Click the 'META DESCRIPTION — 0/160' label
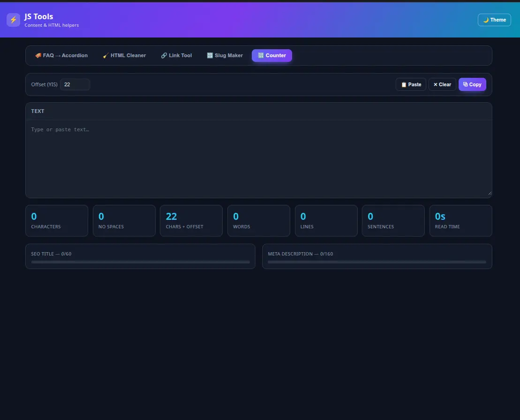 [301, 254]
